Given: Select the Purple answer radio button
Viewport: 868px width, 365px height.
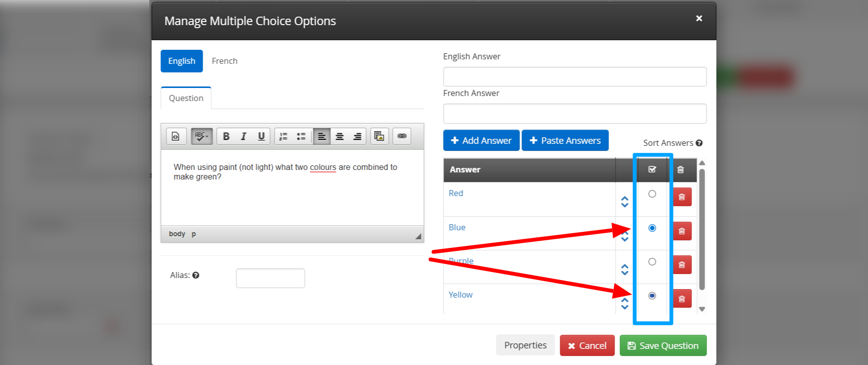Looking at the screenshot, I should point(652,262).
